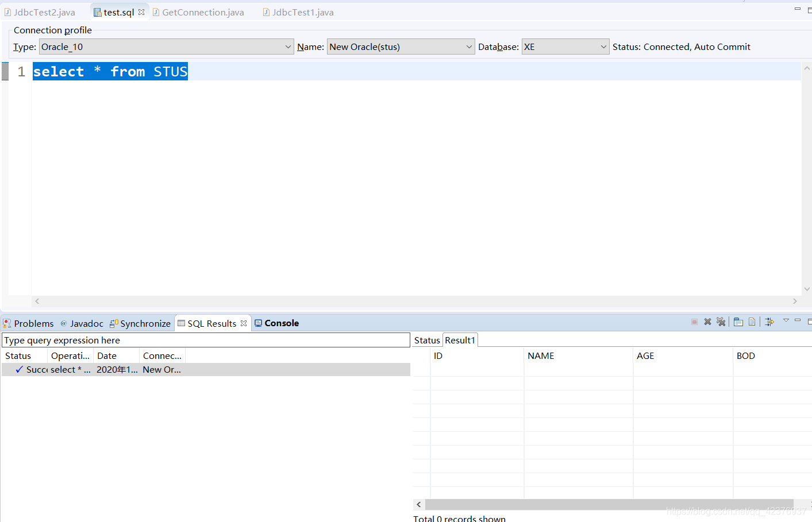
Task: Click the 2020 date cell in history
Action: tap(117, 369)
